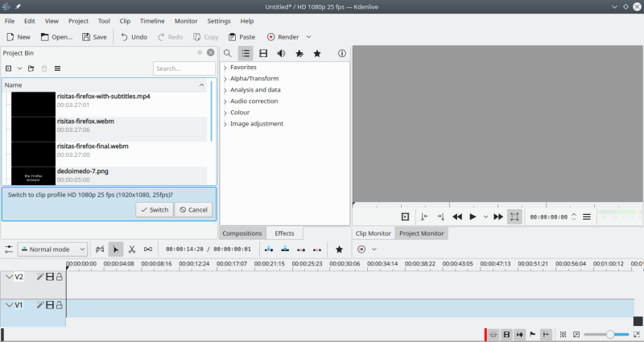Click the Render button in the toolbar
Viewport: 644px width, 342px height.
tap(283, 37)
